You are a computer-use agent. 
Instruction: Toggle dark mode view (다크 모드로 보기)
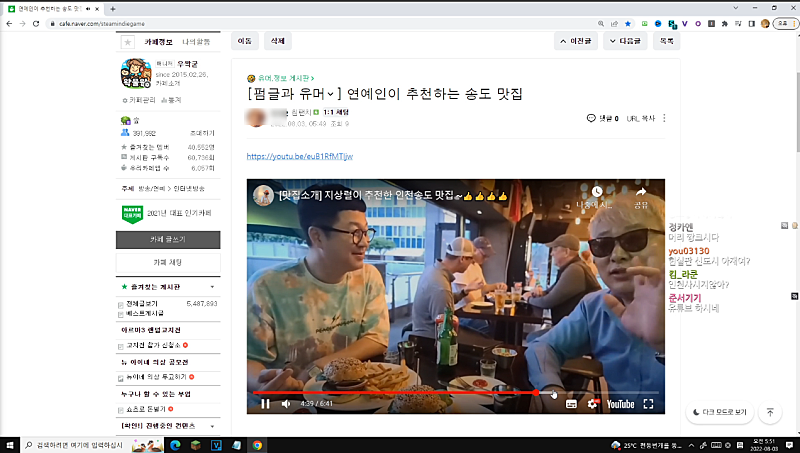tap(718, 412)
